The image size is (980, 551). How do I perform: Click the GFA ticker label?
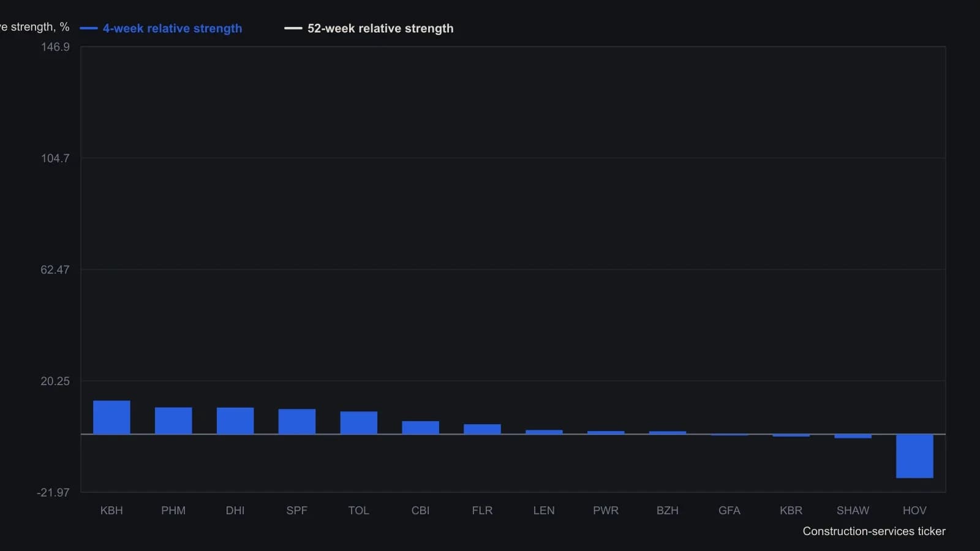(729, 511)
